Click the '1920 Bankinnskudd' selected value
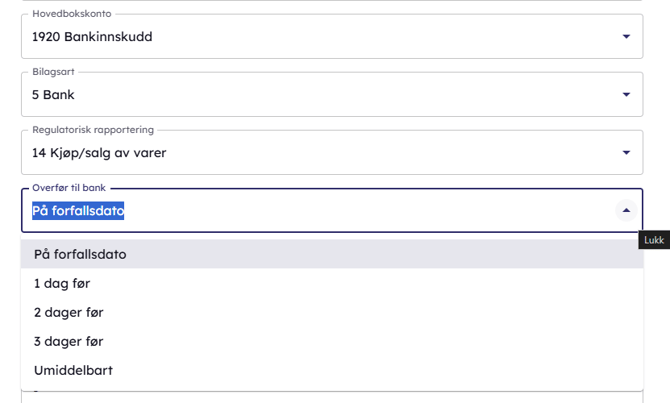 coord(92,37)
